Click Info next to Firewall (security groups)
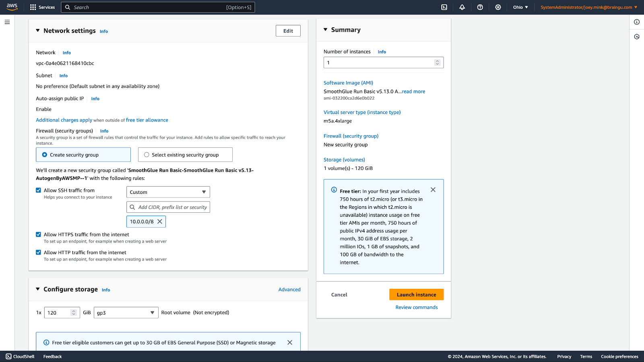This screenshot has height=362, width=644. (104, 131)
